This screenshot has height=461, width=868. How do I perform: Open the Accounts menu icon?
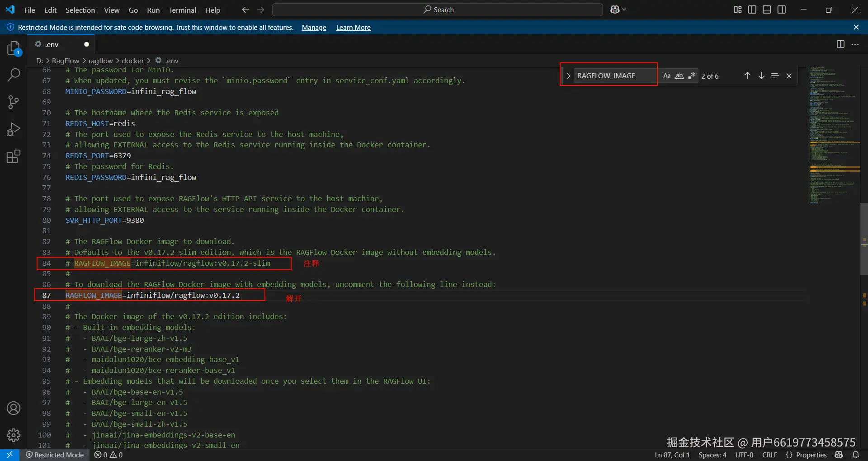(14, 408)
